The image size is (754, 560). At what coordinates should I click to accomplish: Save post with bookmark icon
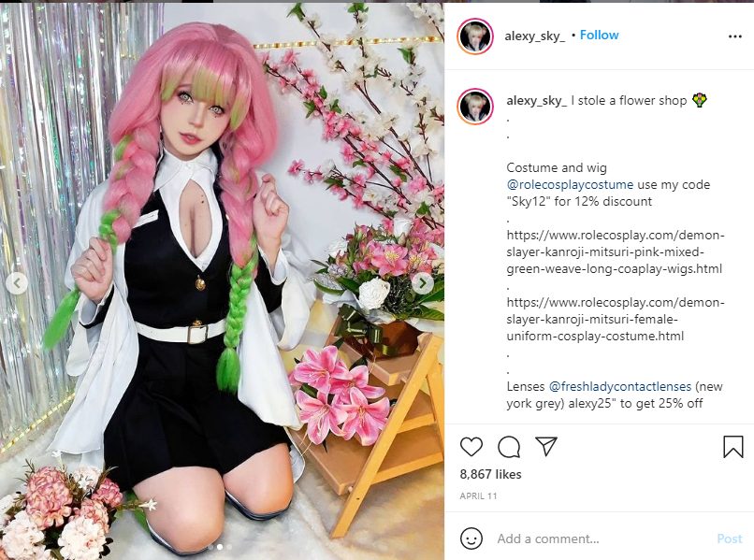(x=733, y=446)
